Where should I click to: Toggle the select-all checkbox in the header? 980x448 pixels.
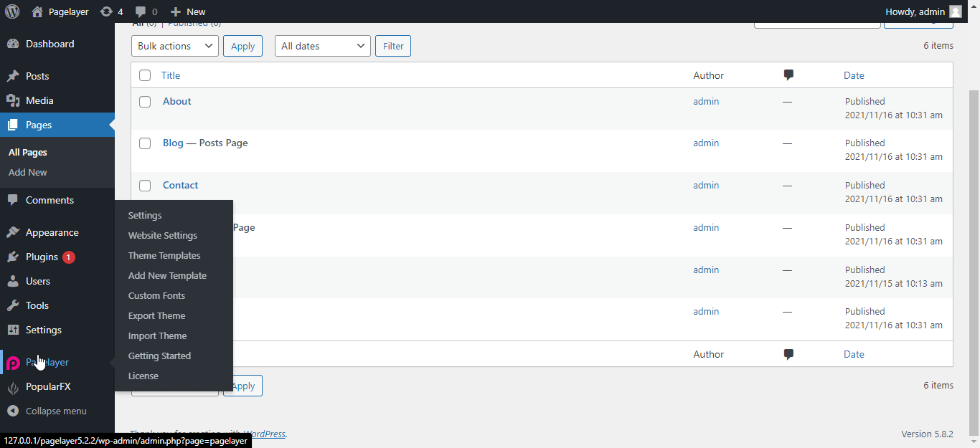coord(145,75)
